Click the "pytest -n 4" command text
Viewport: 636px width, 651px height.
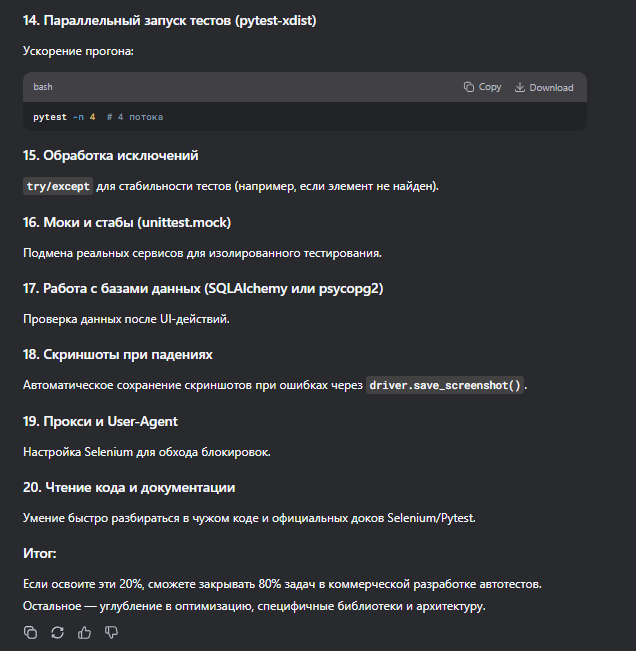[64, 117]
